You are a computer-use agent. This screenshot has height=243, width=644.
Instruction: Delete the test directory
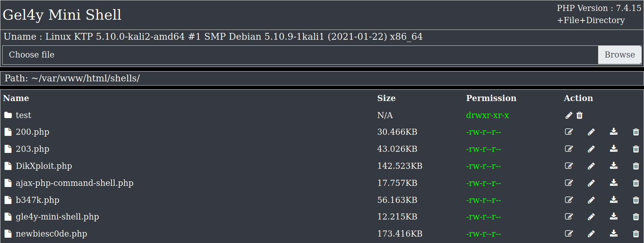[x=580, y=115]
